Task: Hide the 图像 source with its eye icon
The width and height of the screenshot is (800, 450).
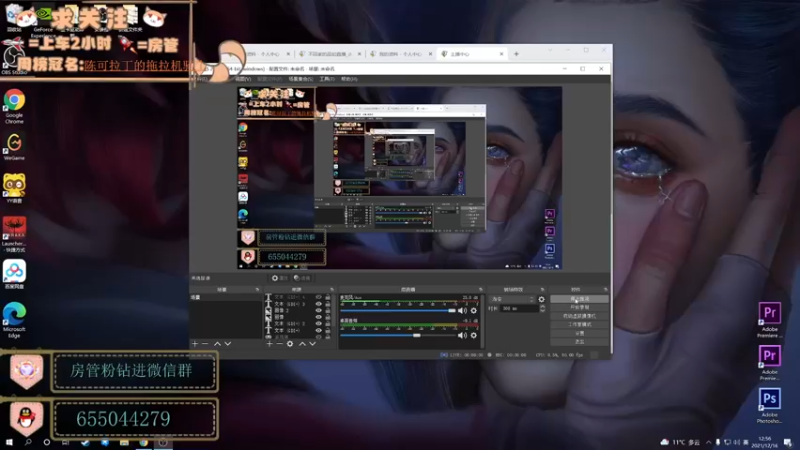Action: point(318,317)
